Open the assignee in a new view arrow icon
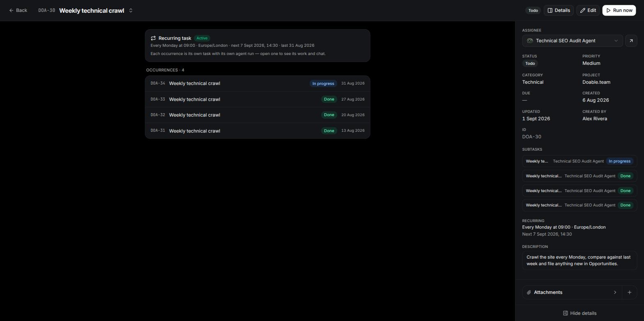Image resolution: width=644 pixels, height=321 pixels. point(631,41)
